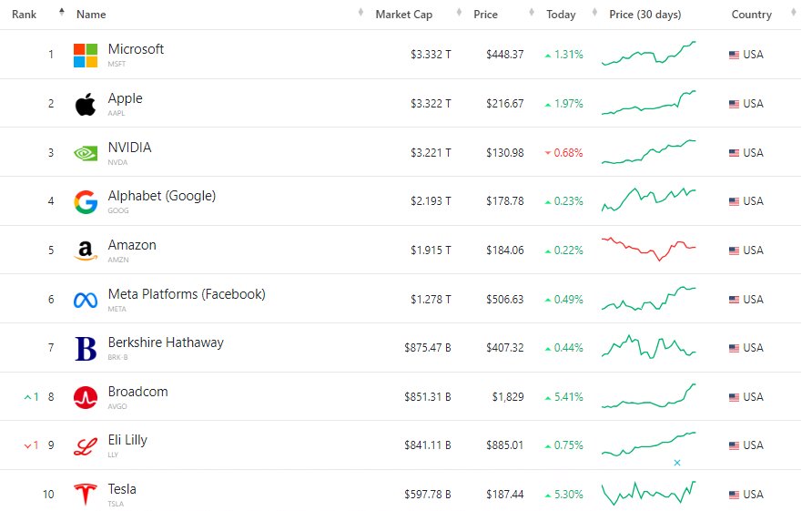The image size is (812, 511).
Task: Open the Apple company link
Action: pos(126,98)
